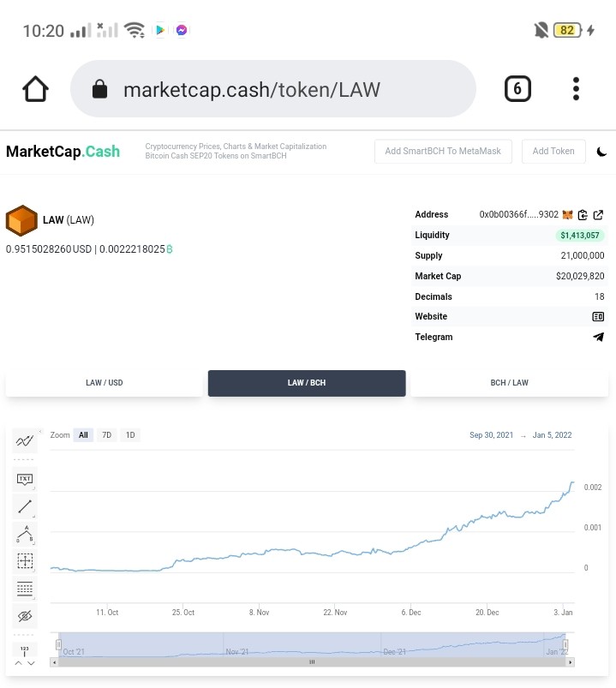
Task: Tap the browser home icon
Action: tap(35, 88)
